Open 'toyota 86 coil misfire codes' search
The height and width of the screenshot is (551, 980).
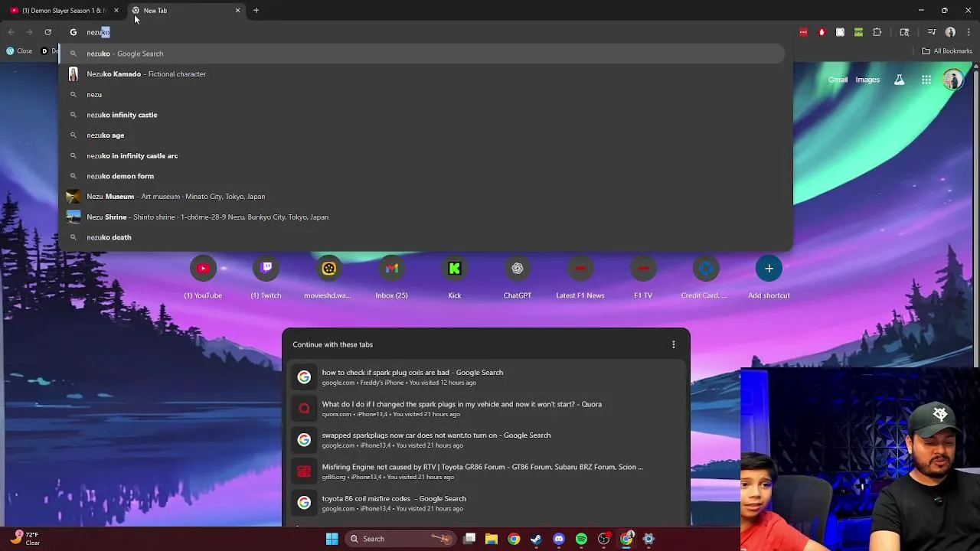click(x=486, y=503)
